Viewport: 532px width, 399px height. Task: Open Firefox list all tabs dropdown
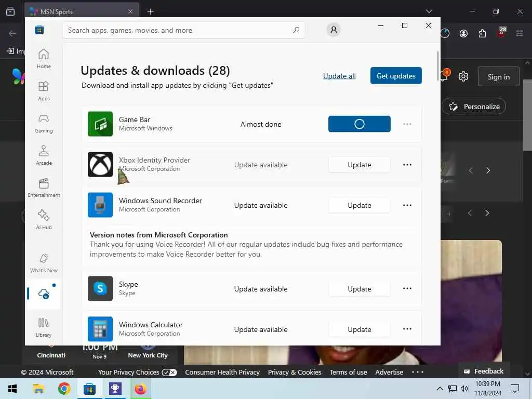[429, 11]
